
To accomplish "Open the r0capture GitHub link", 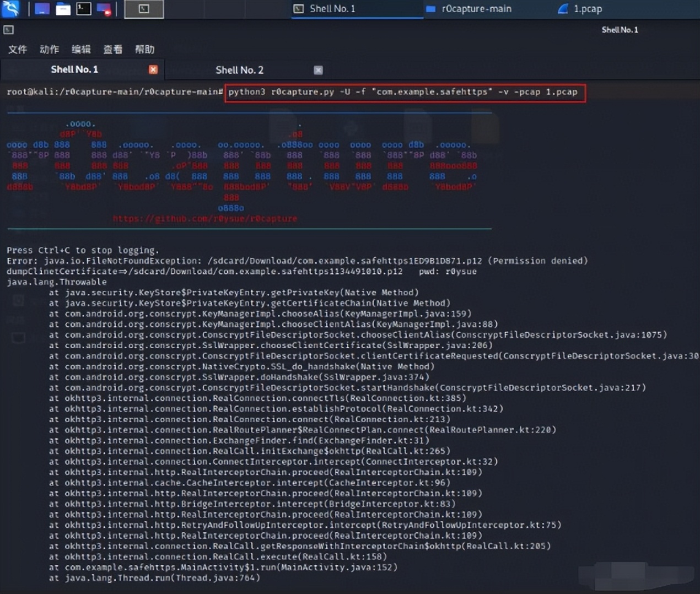I will 204,218.
